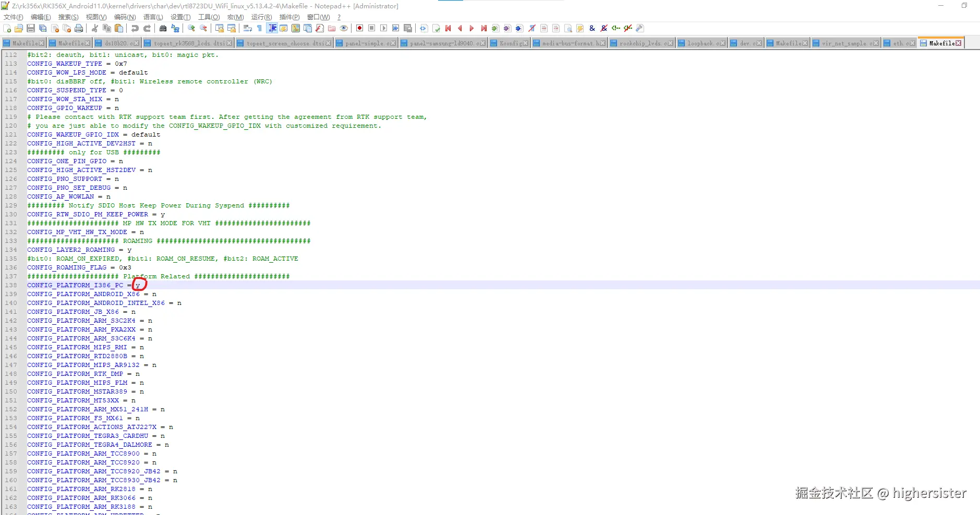
Task: Close the loopback.c tab
Action: point(722,43)
